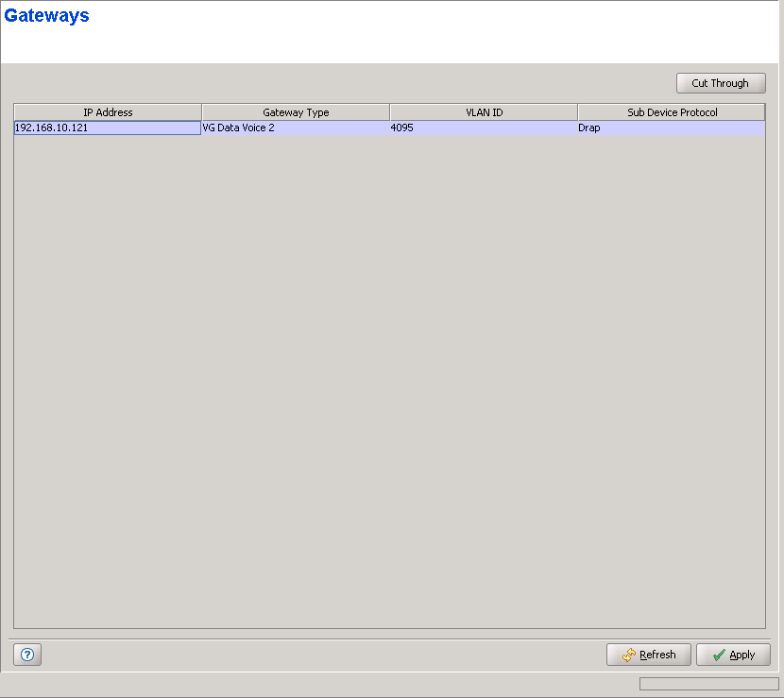Click the Refresh button label

657,655
